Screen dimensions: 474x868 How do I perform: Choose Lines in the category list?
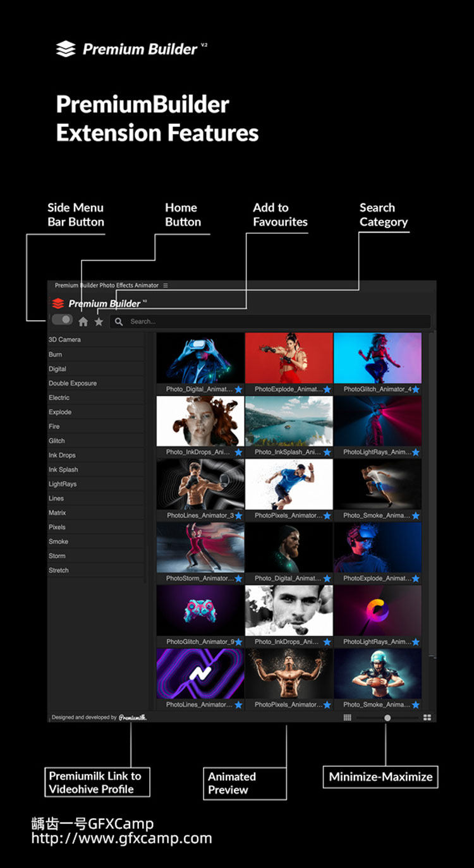96,498
